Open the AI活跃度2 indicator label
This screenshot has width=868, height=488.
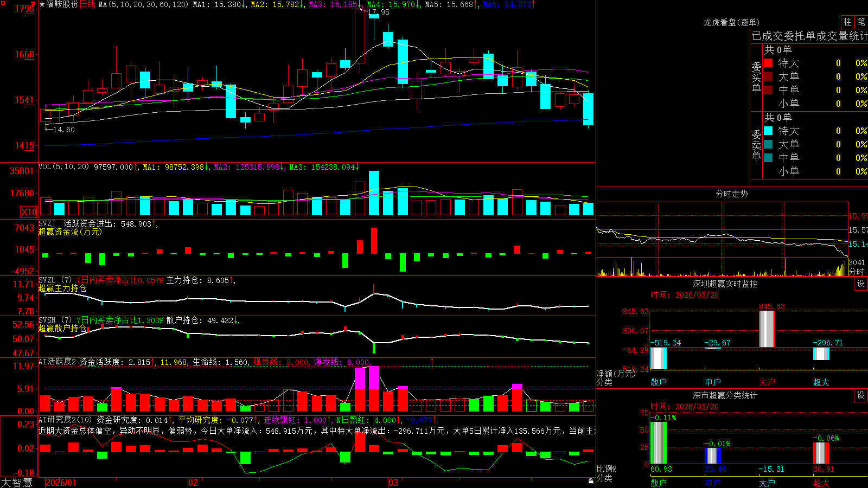58,362
